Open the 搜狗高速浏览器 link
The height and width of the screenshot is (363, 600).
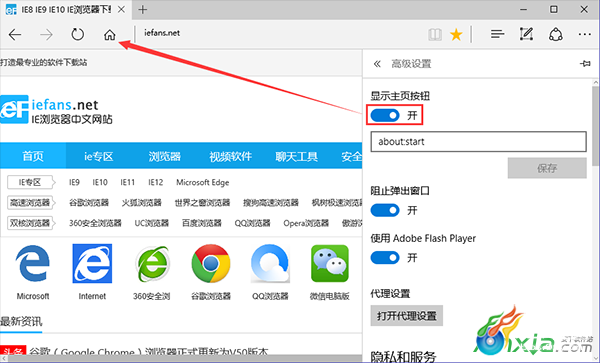[271, 202]
